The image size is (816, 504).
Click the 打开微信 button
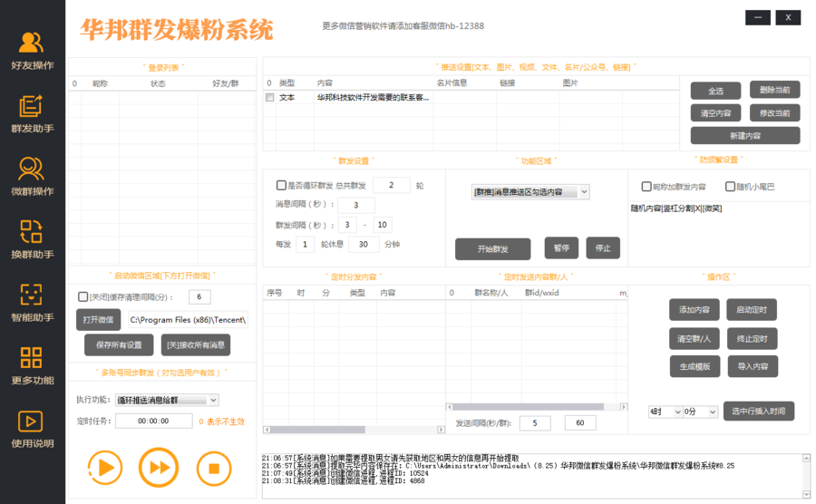[98, 319]
